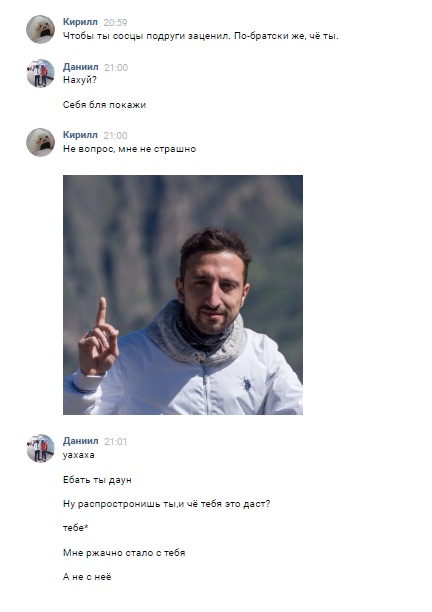This screenshot has width=432, height=612.
Task: Open Кирилл's profile from the 20:59 name link
Action: coord(80,22)
